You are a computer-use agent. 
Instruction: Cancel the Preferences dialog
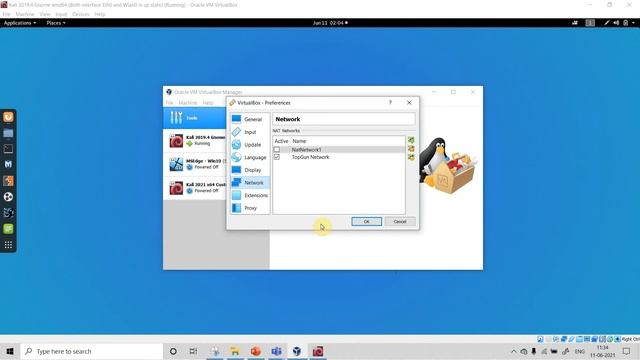click(400, 221)
